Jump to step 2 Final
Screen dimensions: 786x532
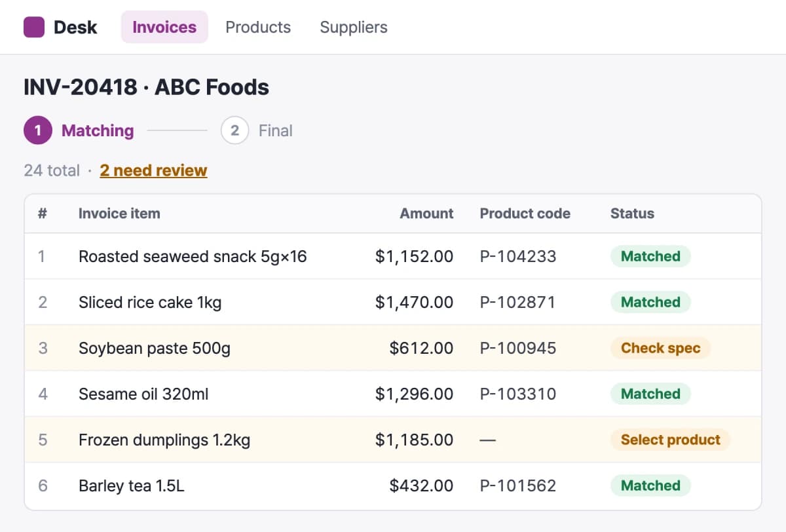(257, 130)
